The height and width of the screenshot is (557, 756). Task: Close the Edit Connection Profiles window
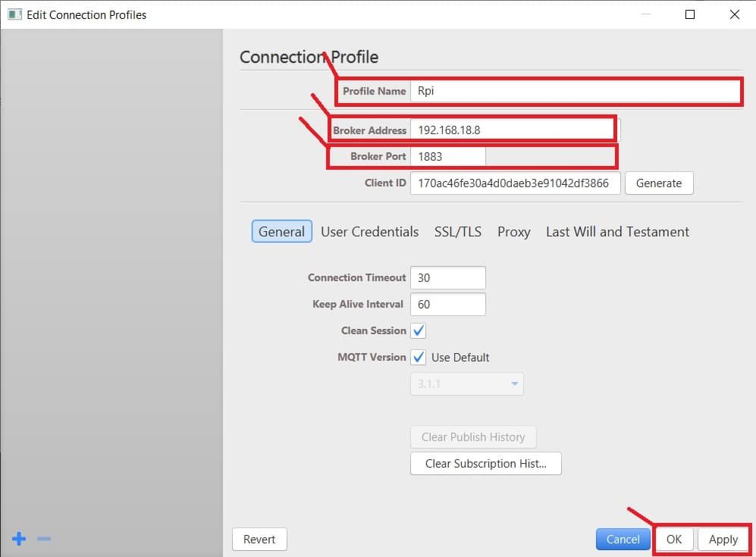[734, 14]
